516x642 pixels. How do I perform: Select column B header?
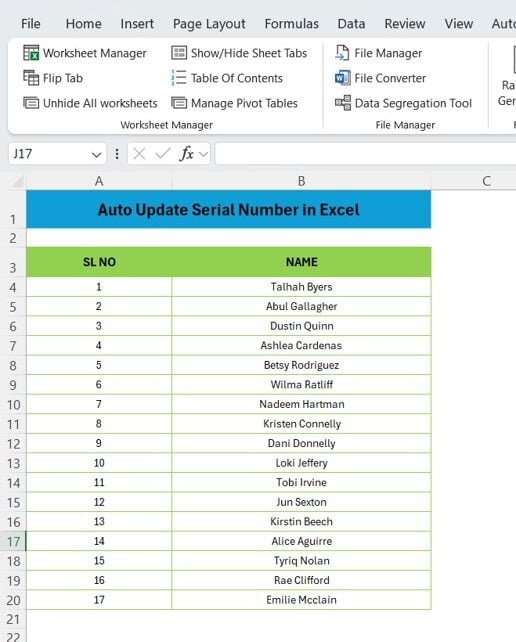pyautogui.click(x=301, y=181)
